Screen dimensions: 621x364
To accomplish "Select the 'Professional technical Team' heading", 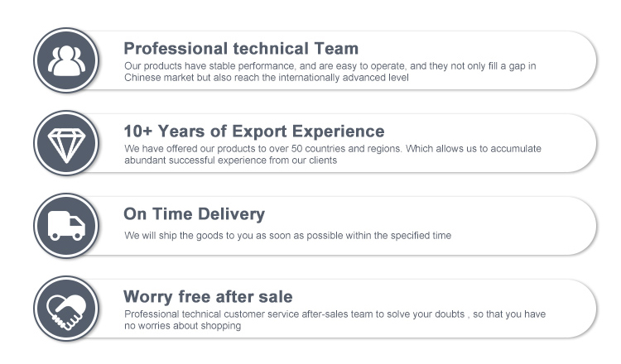I will pos(241,48).
